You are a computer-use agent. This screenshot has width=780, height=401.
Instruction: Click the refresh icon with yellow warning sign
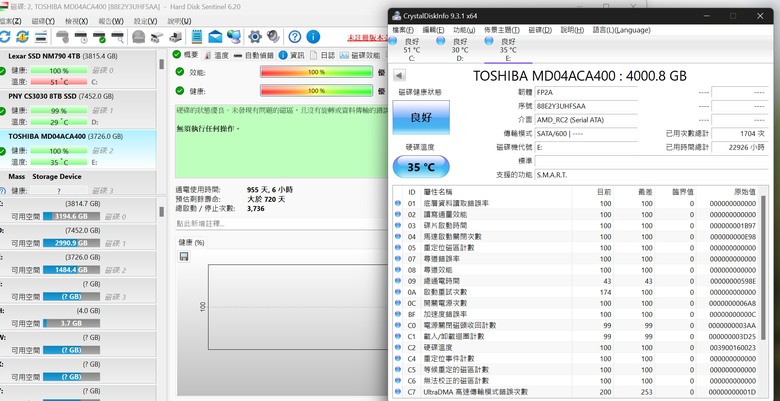click(22, 36)
